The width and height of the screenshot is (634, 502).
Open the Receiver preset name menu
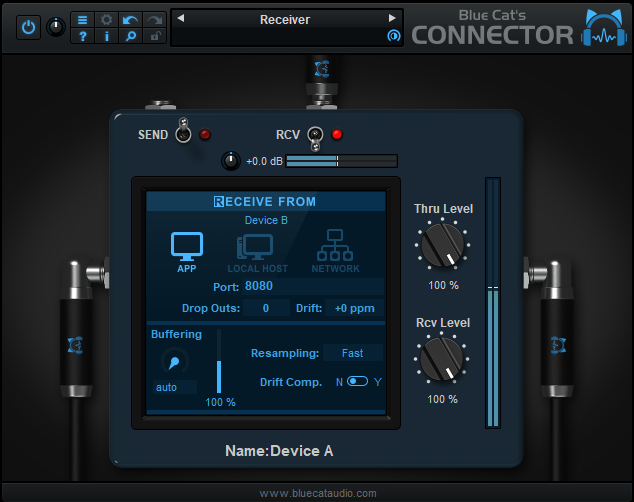[285, 19]
